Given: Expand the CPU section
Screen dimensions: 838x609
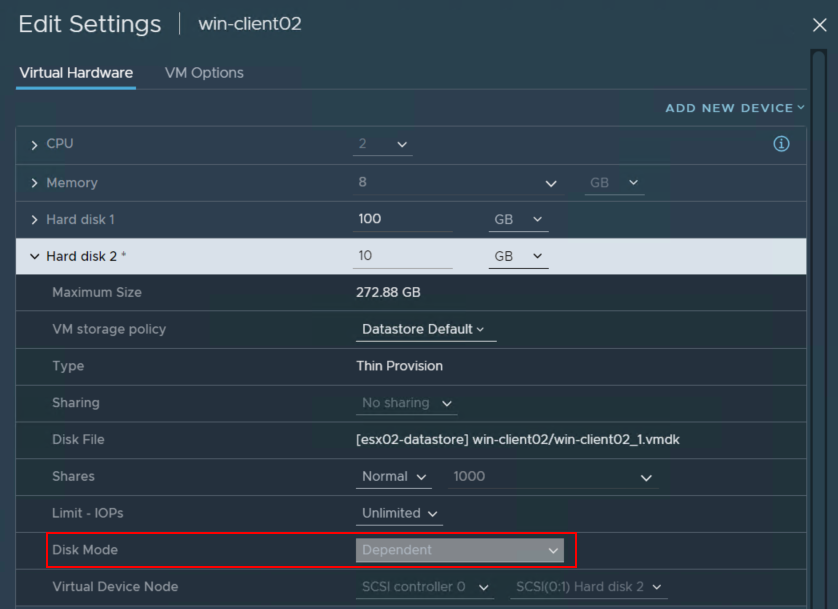Looking at the screenshot, I should (x=35, y=145).
